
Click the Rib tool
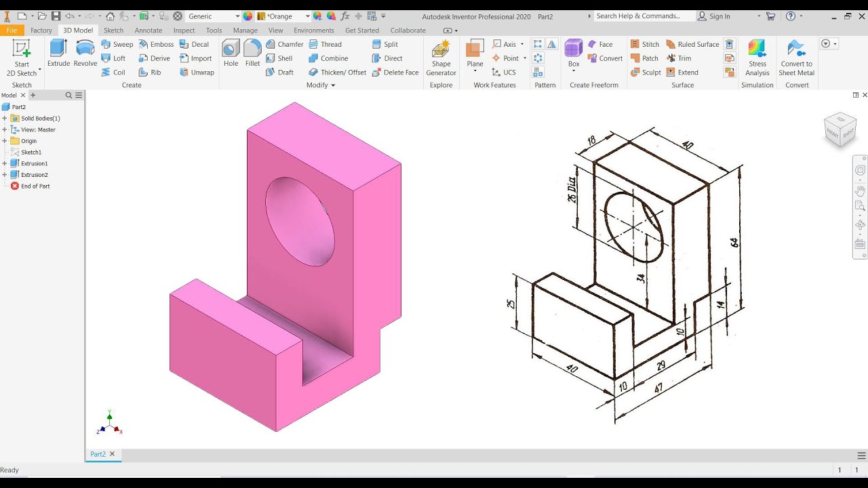(150, 73)
